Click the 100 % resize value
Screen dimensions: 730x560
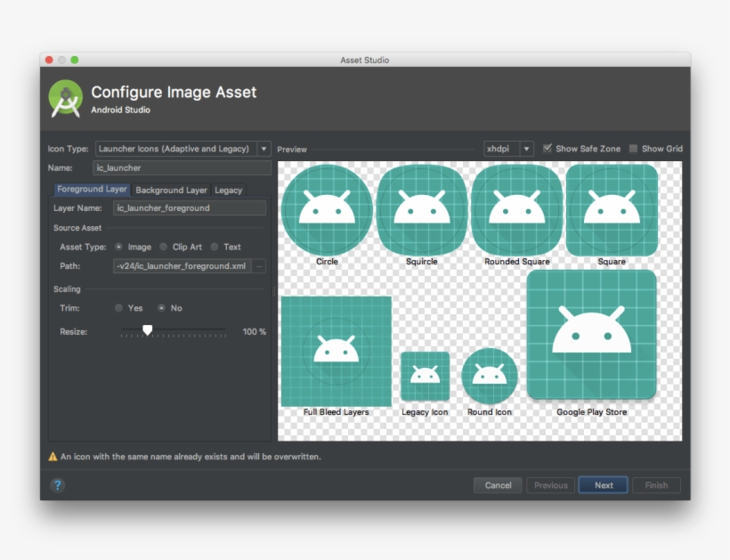coord(255,332)
